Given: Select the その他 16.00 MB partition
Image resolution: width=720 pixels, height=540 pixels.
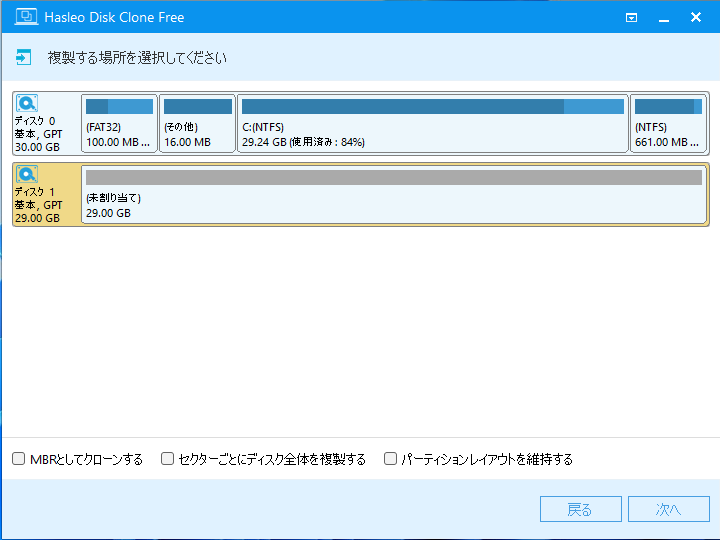Looking at the screenshot, I should tap(197, 123).
